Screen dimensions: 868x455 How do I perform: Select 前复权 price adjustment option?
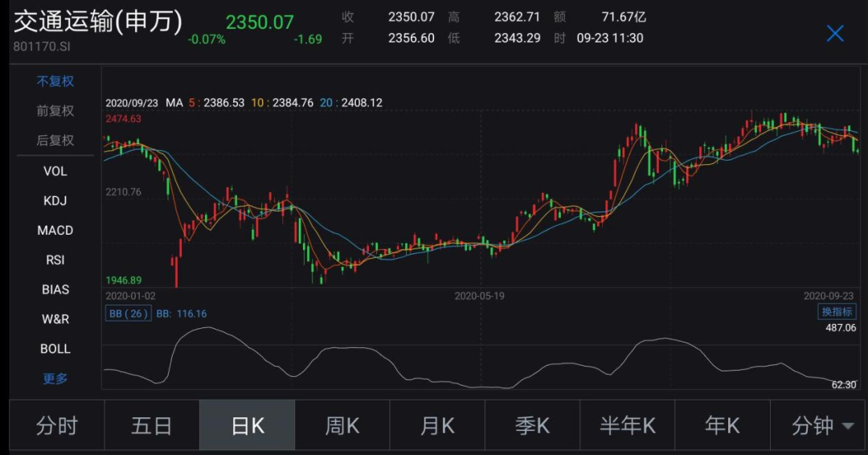point(55,111)
